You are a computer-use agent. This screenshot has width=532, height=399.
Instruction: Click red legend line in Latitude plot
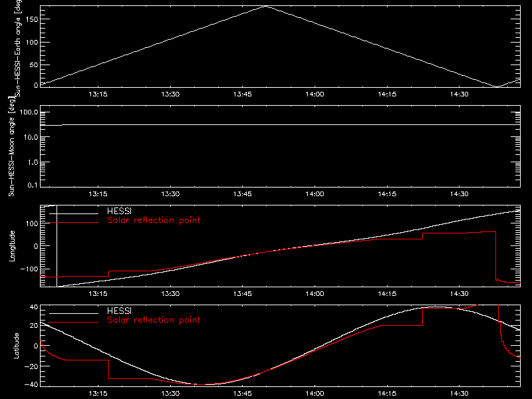pyautogui.click(x=74, y=322)
